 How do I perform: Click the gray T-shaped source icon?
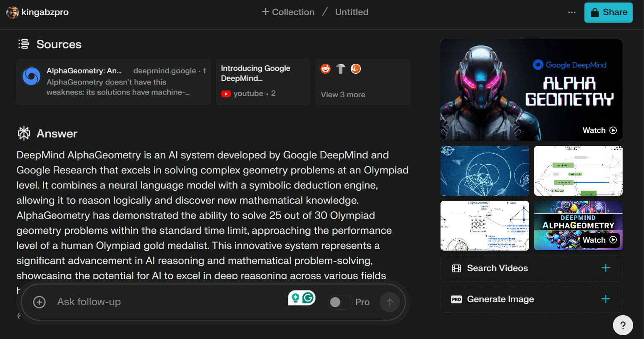click(x=341, y=69)
